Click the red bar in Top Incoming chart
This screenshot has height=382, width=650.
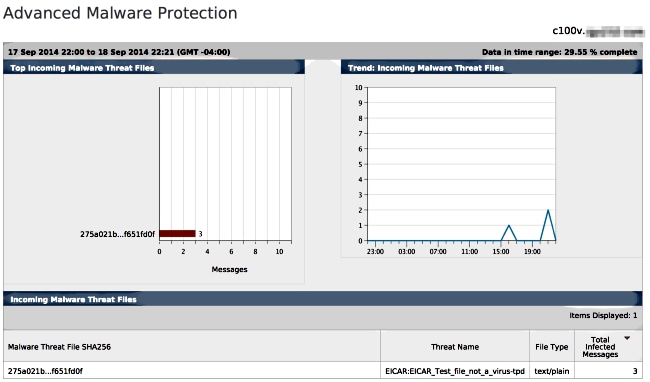click(x=177, y=234)
